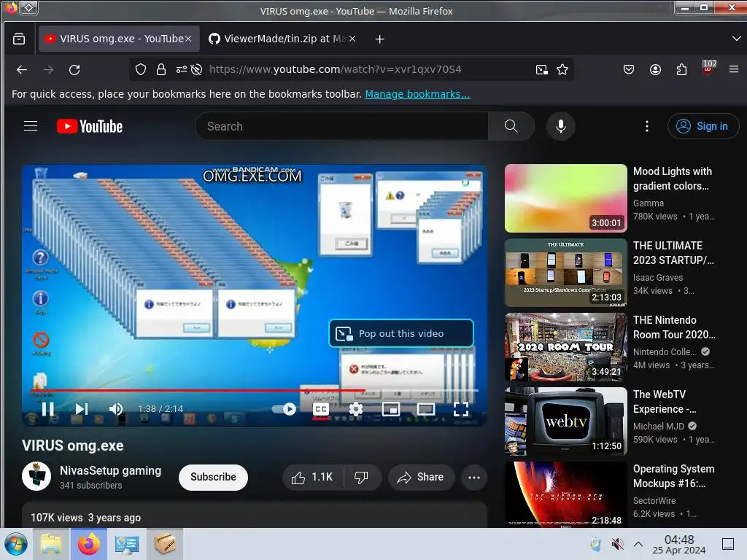
Task: Start voice search with the microphone
Action: click(561, 126)
